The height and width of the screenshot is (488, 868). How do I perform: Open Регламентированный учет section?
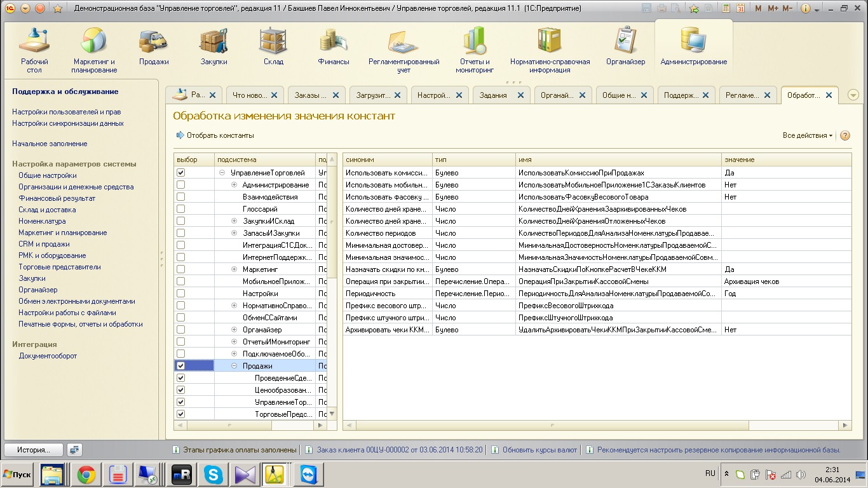[404, 51]
